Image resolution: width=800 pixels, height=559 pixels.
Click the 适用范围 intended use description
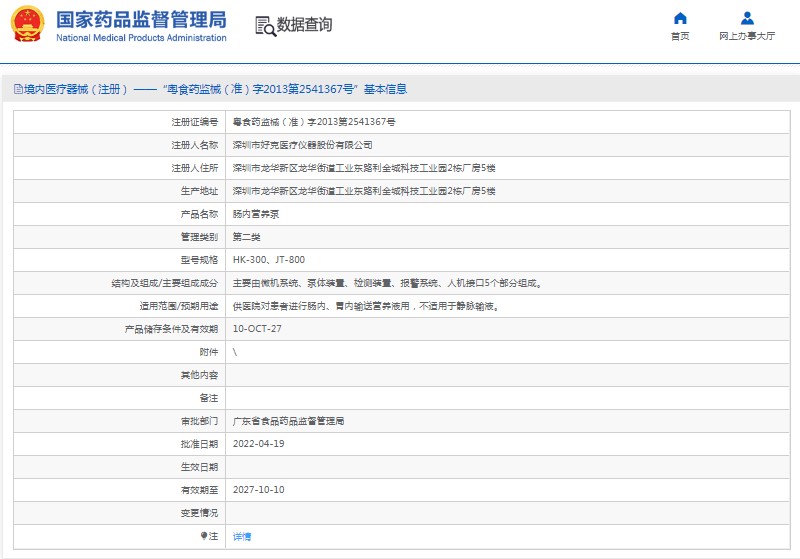pos(367,306)
